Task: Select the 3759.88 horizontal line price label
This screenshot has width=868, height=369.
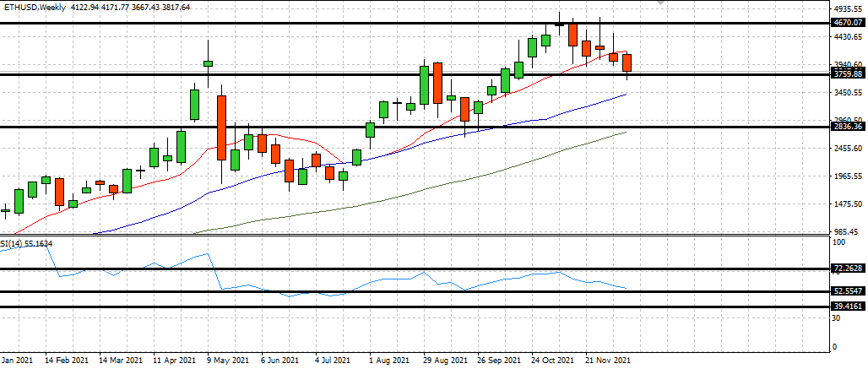Action: pyautogui.click(x=847, y=74)
